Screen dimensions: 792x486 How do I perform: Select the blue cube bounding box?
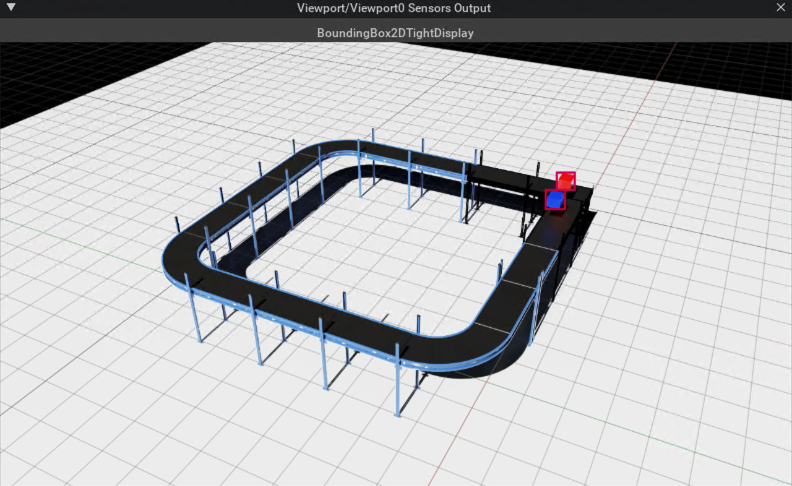[555, 200]
